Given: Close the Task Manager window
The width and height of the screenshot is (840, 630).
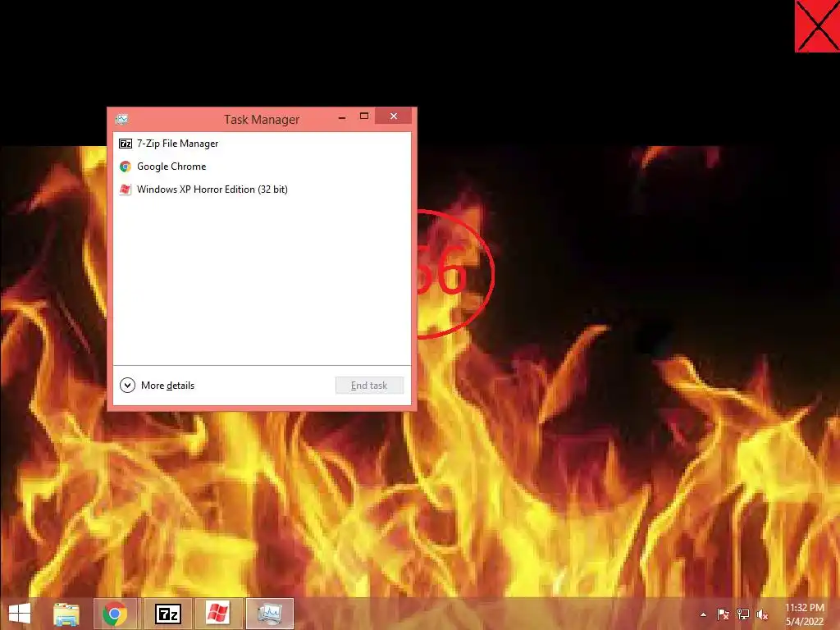Looking at the screenshot, I should coord(393,116).
